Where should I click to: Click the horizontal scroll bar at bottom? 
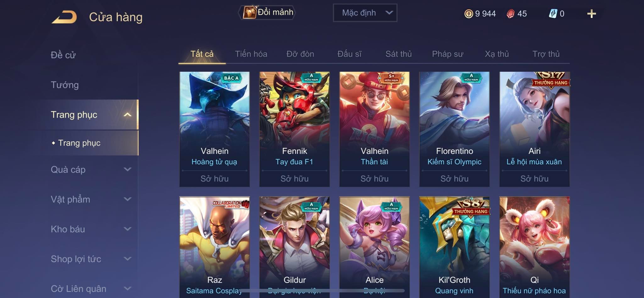tap(322, 290)
